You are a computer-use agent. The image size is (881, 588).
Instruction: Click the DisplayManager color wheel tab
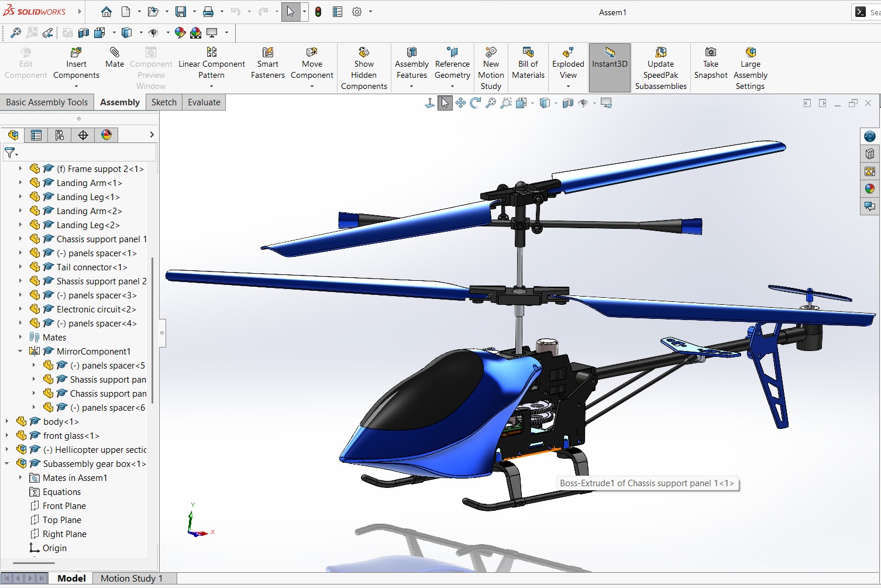pyautogui.click(x=106, y=135)
